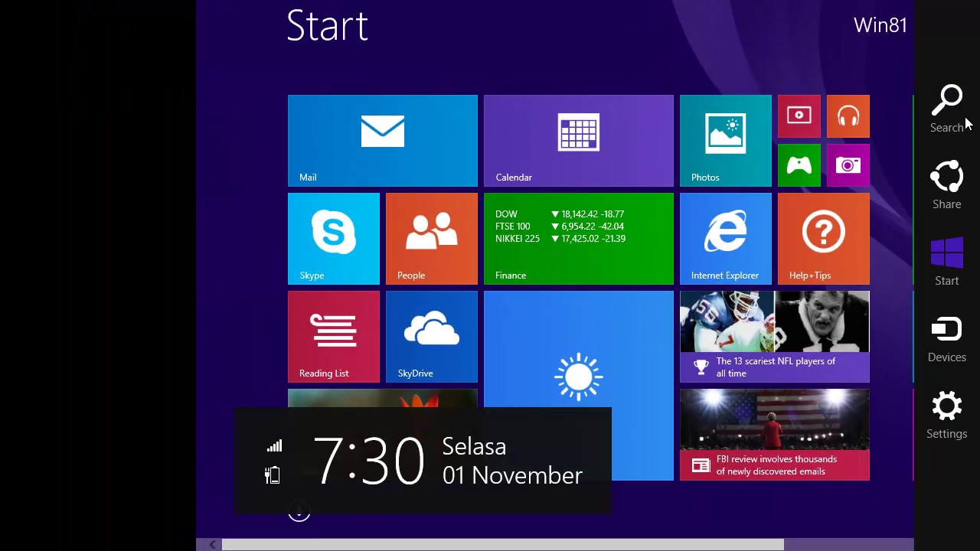
Task: Open the Search charm
Action: [947, 109]
